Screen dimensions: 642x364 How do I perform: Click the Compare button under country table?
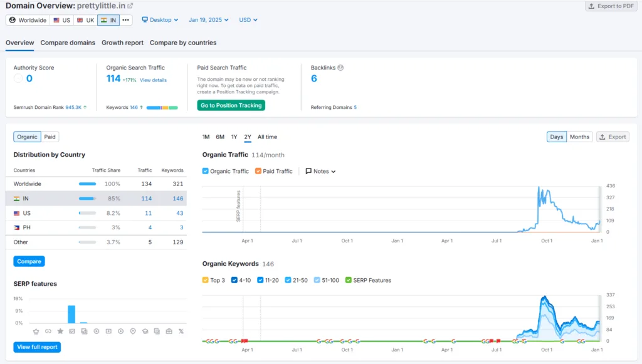point(29,261)
